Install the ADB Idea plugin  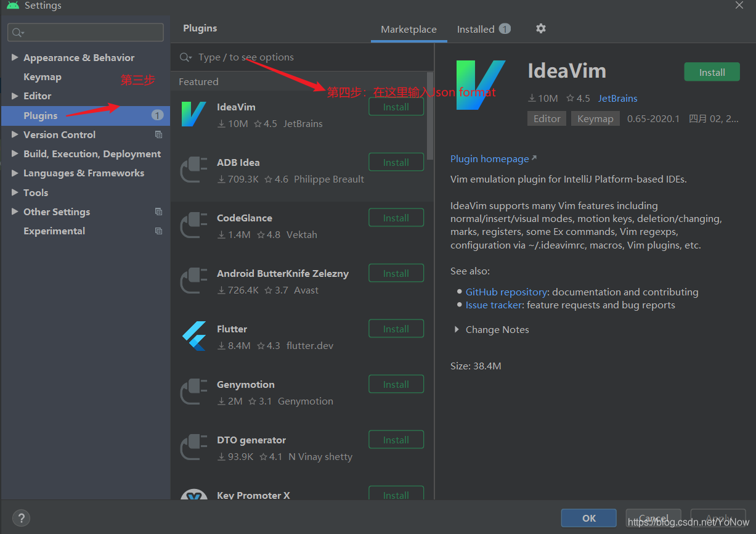click(396, 162)
